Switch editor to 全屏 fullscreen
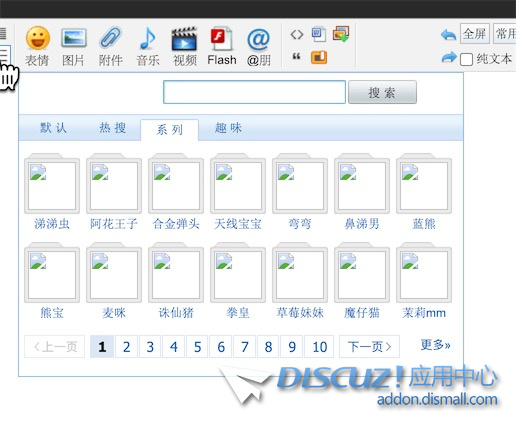 click(x=475, y=33)
